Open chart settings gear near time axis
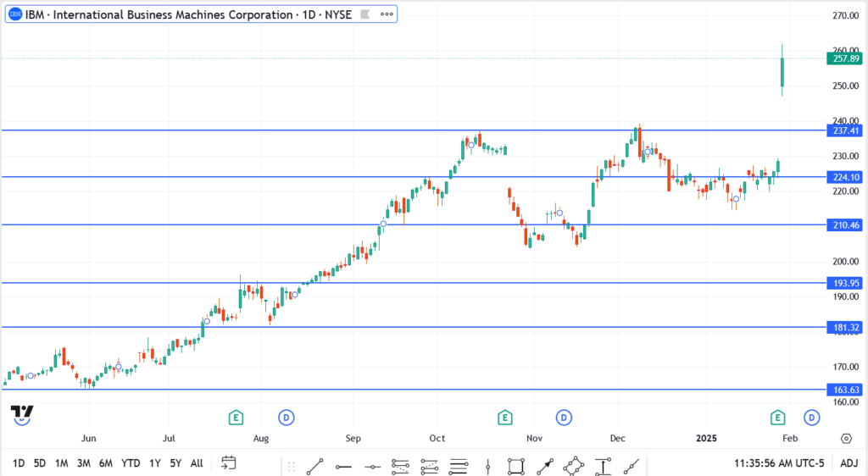 click(x=846, y=439)
